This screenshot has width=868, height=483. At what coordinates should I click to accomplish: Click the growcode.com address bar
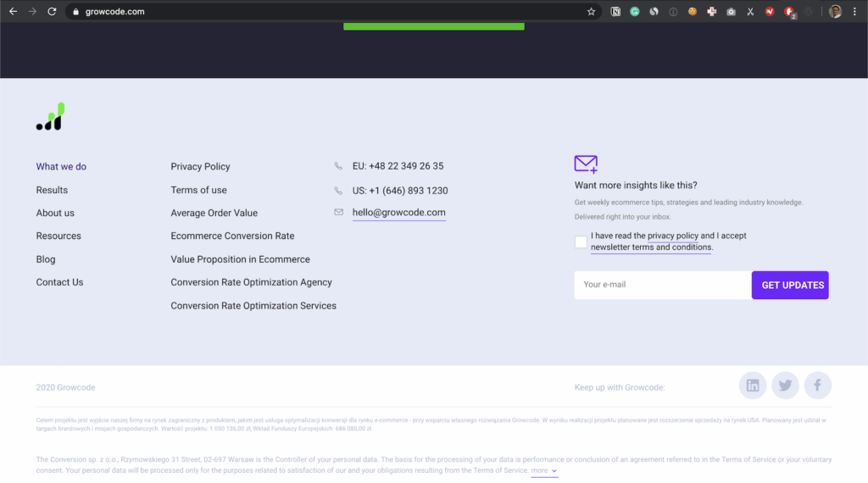[x=332, y=12]
